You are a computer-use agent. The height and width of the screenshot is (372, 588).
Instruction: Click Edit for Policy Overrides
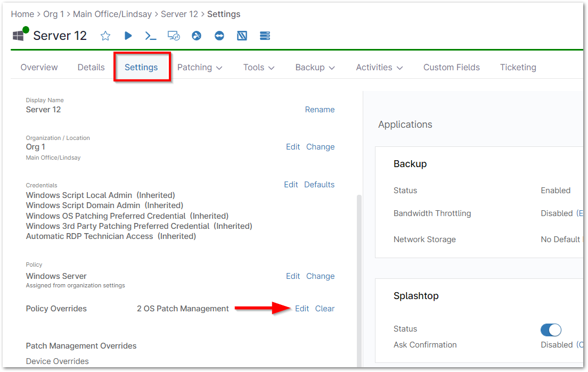[x=302, y=309]
